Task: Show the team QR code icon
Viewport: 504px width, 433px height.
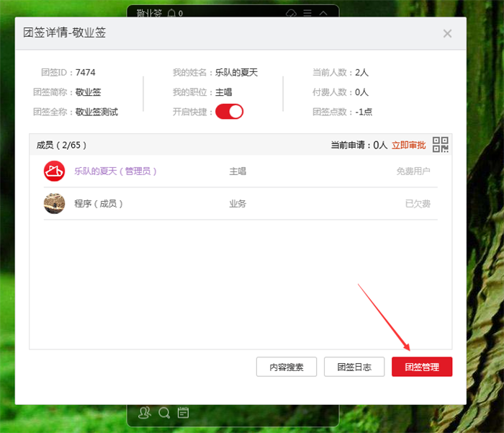Action: (x=441, y=145)
